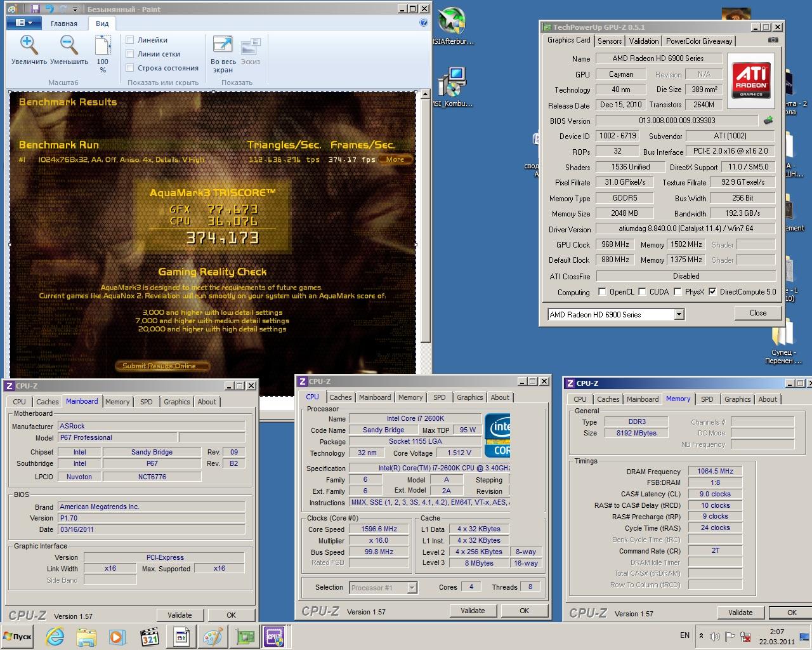812x650 pixels.
Task: Open Media Player Classic 321 taskbar icon
Action: [149, 637]
